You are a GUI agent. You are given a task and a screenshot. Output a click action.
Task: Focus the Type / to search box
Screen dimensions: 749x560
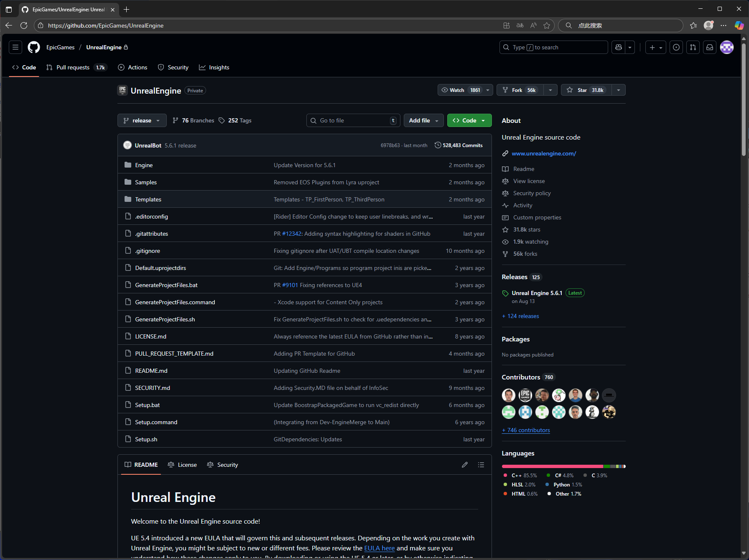[x=553, y=47]
